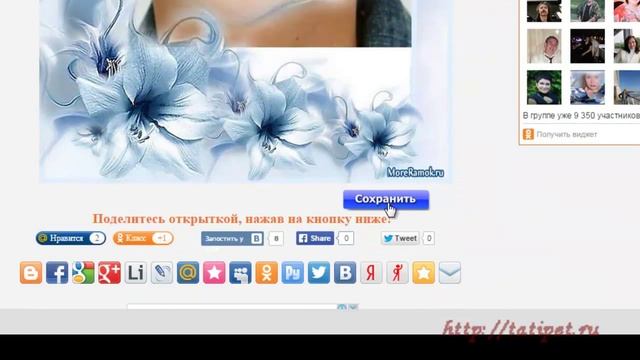Open the Получить виджет link

tap(567, 134)
